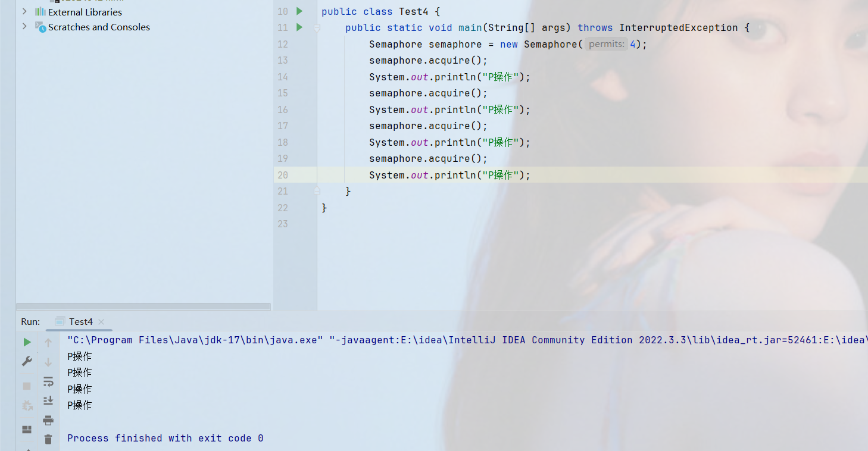This screenshot has height=451, width=868.
Task: Select External Libraries in project tree
Action: tap(85, 12)
